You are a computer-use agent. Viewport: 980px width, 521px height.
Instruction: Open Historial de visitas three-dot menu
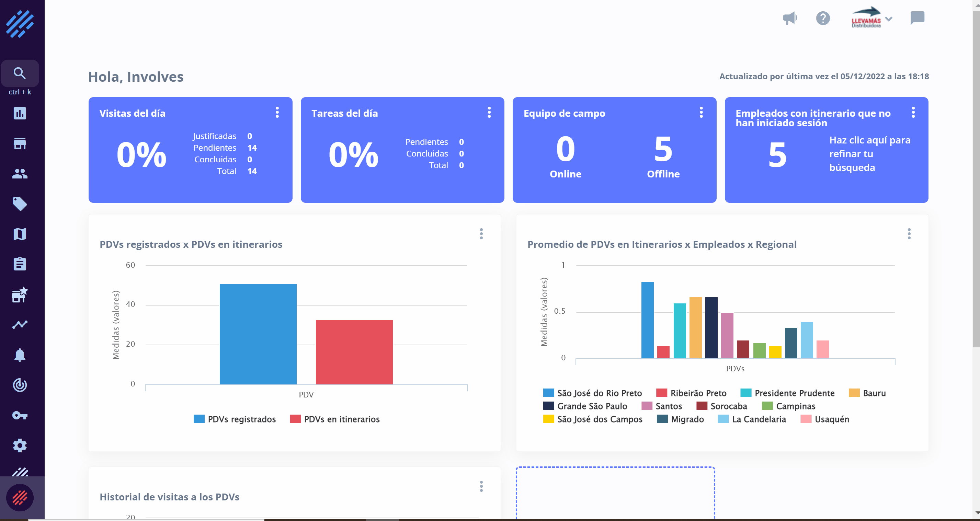[x=481, y=486]
